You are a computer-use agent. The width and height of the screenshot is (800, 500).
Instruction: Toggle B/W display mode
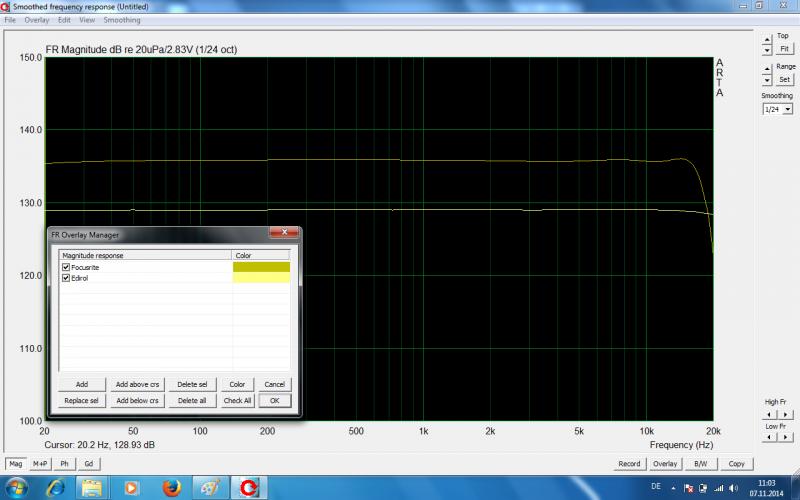[x=701, y=464]
